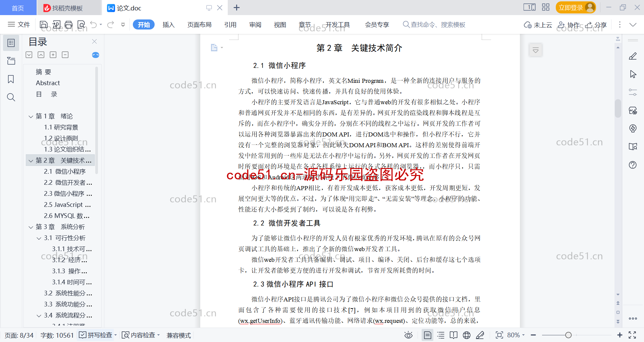Click the zoom in plus button

[x=620, y=335]
